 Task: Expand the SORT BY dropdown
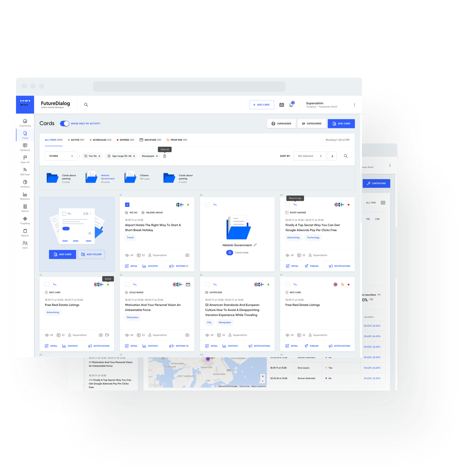(x=308, y=156)
